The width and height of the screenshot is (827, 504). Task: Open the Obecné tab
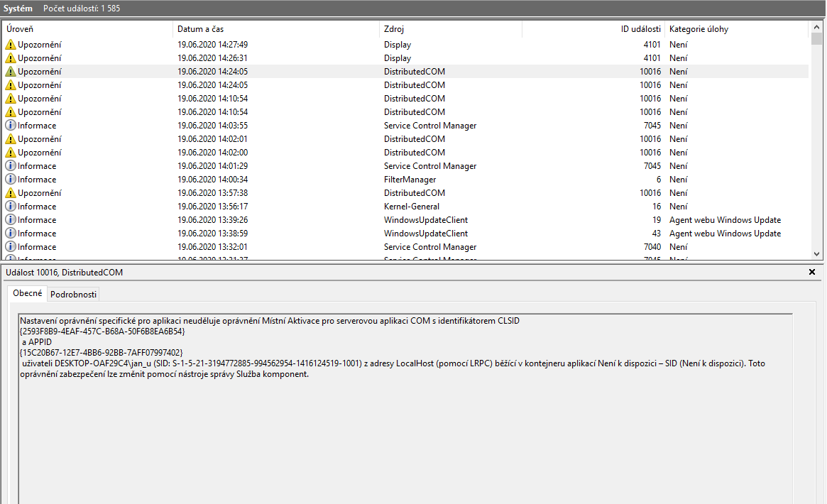pos(27,293)
